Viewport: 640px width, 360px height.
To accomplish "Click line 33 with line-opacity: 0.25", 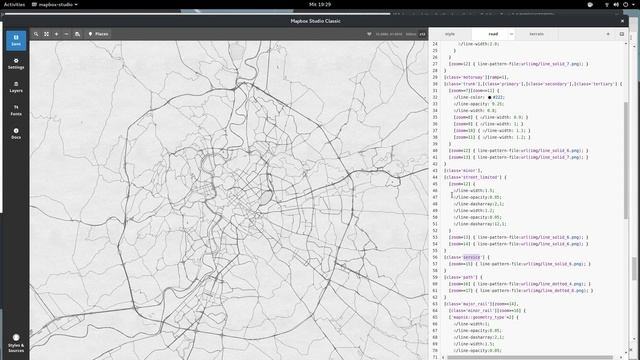I will [x=478, y=104].
